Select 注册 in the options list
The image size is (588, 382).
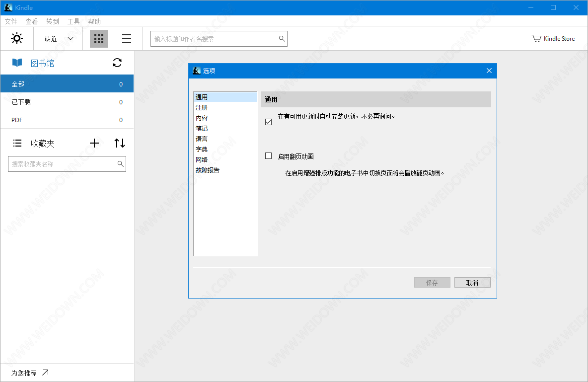point(202,108)
